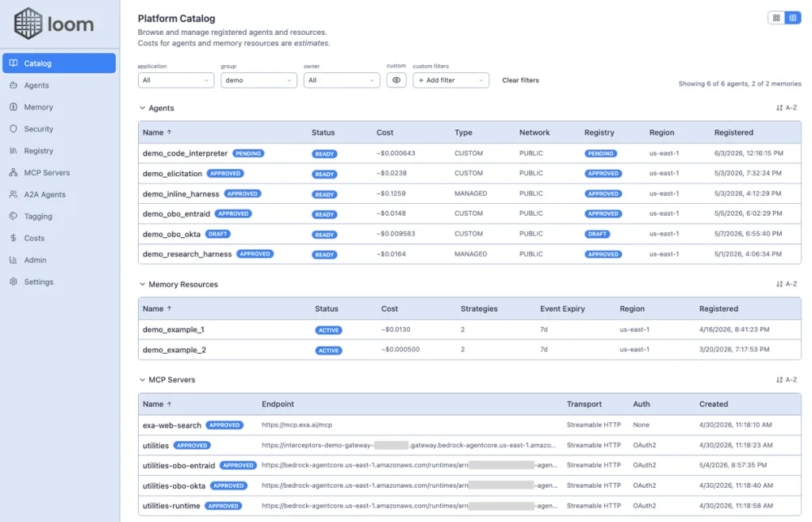Open the demo_code_interpreter agent row
812x522 pixels.
[469, 153]
